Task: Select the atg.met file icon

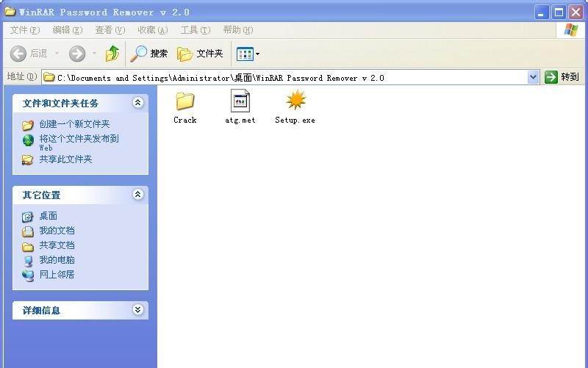Action: pyautogui.click(x=240, y=101)
